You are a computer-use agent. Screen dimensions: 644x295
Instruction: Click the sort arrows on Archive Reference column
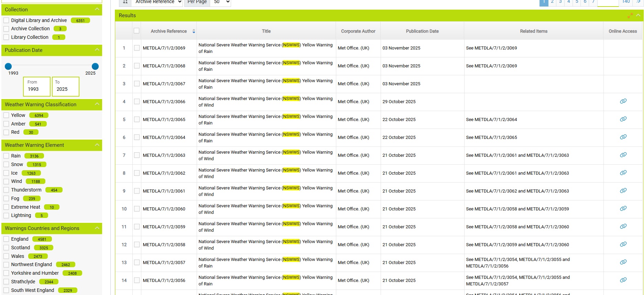194,31
